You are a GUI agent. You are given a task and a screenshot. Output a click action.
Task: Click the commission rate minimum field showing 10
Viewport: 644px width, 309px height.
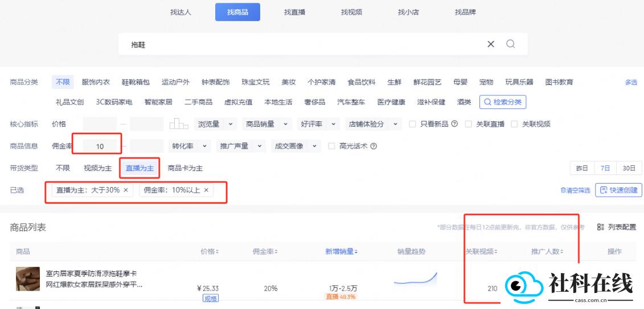(x=100, y=146)
